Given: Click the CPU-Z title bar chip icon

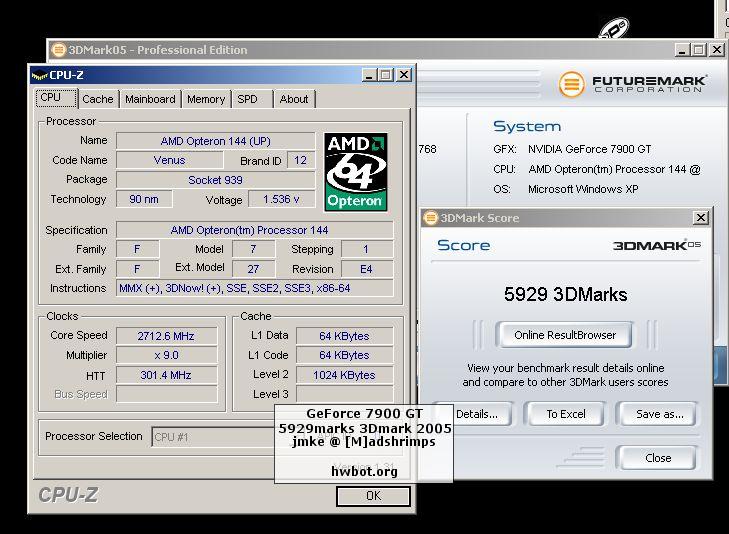Looking at the screenshot, I should [39, 75].
